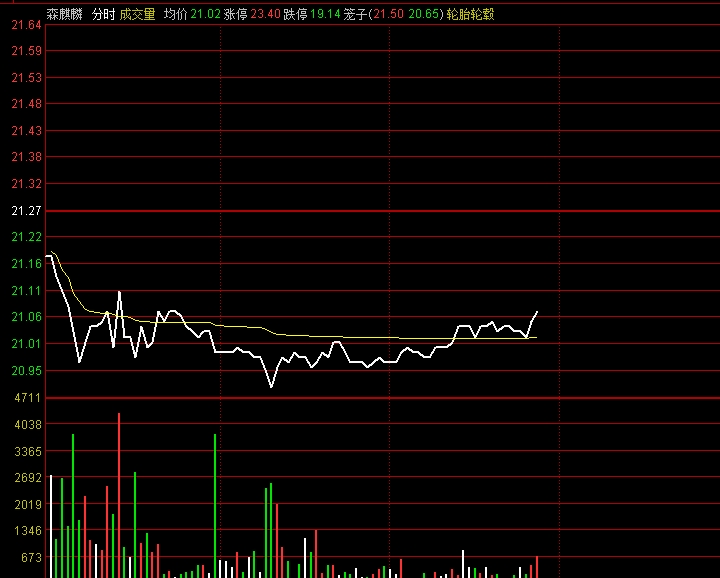Click the 4038 volume axis label

coord(28,425)
